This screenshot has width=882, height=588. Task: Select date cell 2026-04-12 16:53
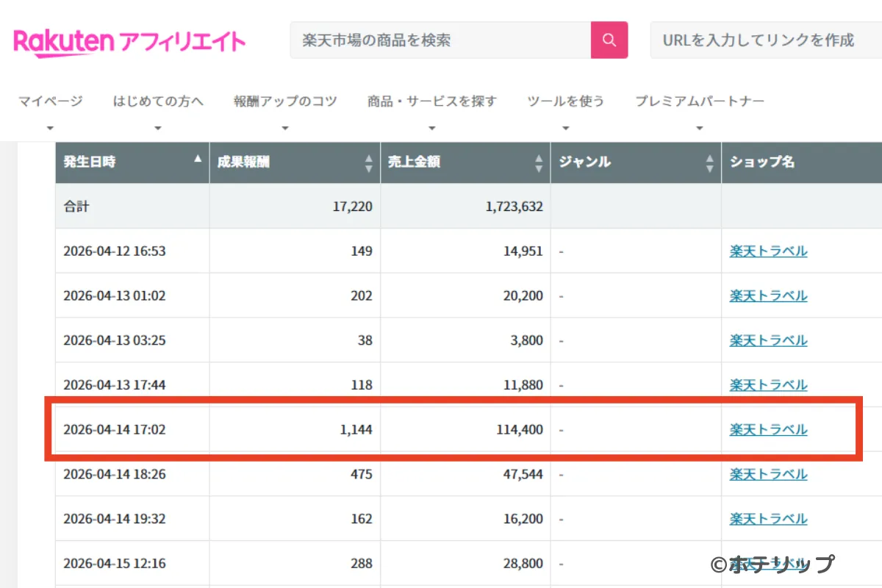coord(115,251)
